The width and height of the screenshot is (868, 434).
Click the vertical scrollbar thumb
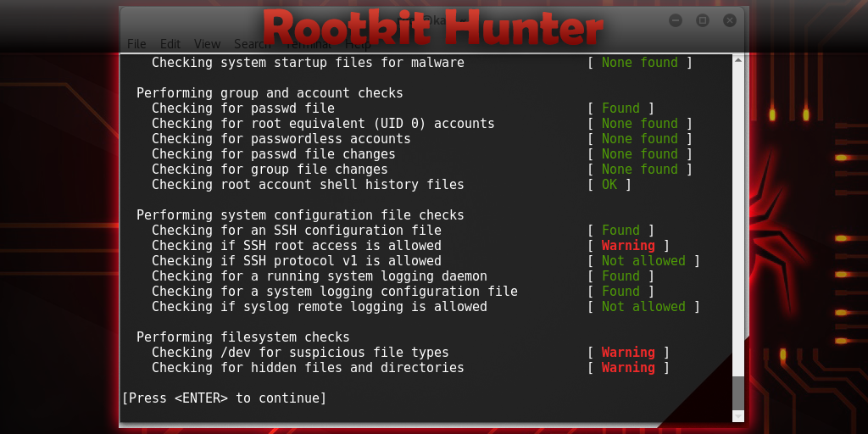[738, 392]
